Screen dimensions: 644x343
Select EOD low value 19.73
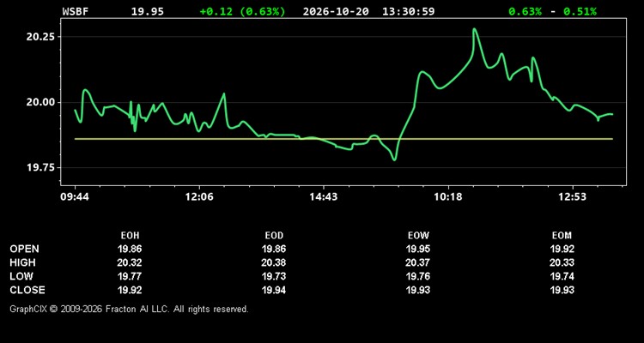[x=274, y=276]
